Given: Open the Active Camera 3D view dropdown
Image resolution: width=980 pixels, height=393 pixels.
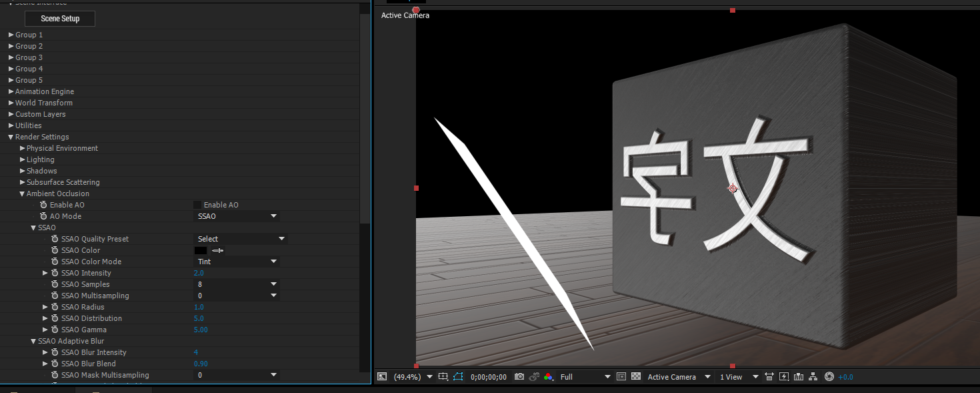Looking at the screenshot, I should click(x=679, y=377).
